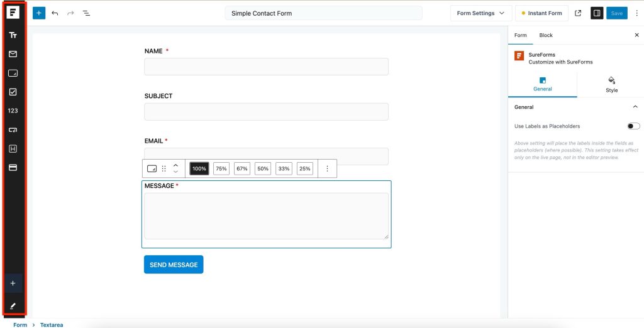Click the block drag handle
Image resolution: width=644 pixels, height=328 pixels.
click(x=164, y=169)
